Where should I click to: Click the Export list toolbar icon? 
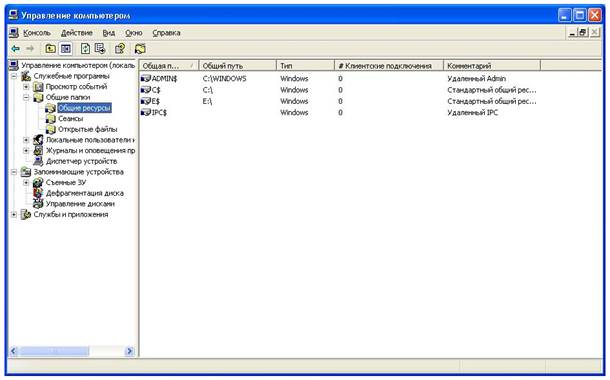[x=100, y=49]
